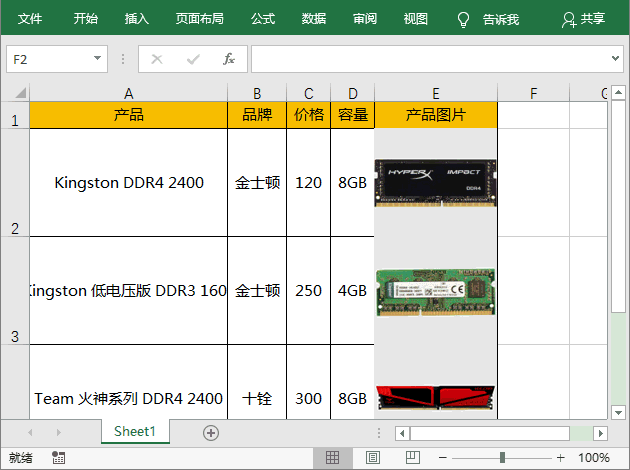Click the zoom slider handle
The height and width of the screenshot is (470, 630).
[x=502, y=458]
